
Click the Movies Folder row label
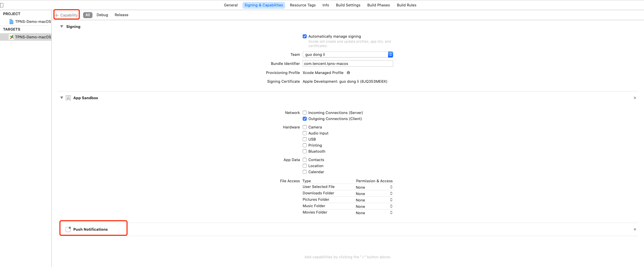(x=315, y=213)
